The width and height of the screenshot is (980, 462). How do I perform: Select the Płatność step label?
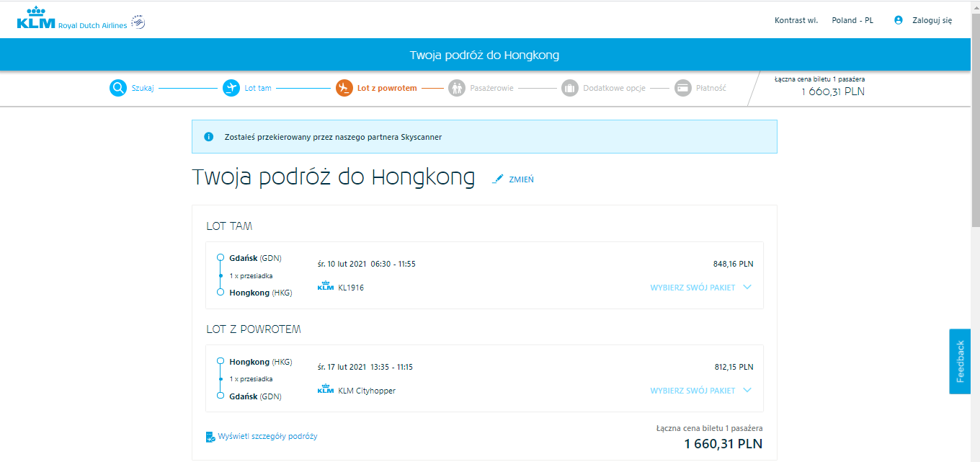[x=711, y=88]
